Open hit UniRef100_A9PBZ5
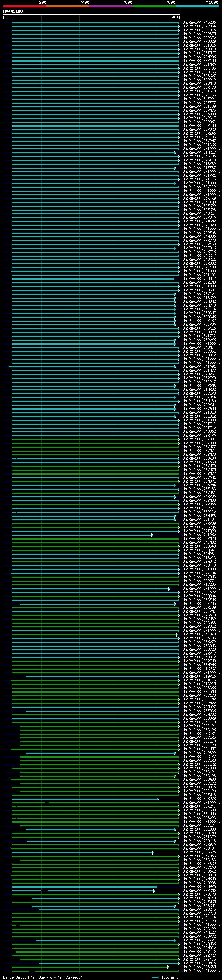This screenshot has height=980, width=222. (x=199, y=34)
